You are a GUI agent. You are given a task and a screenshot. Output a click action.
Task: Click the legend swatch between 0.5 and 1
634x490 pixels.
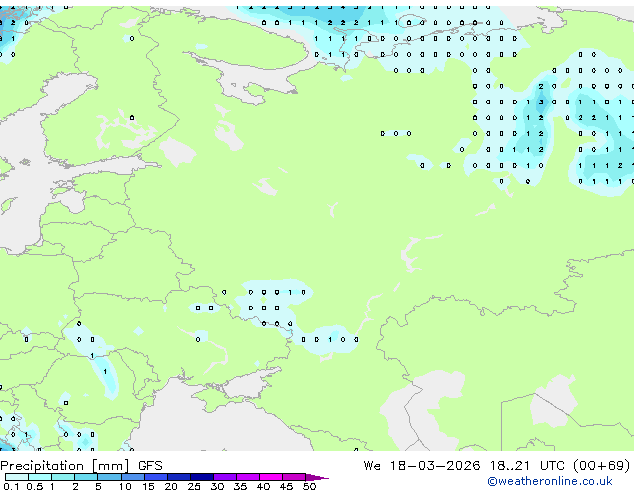40,477
